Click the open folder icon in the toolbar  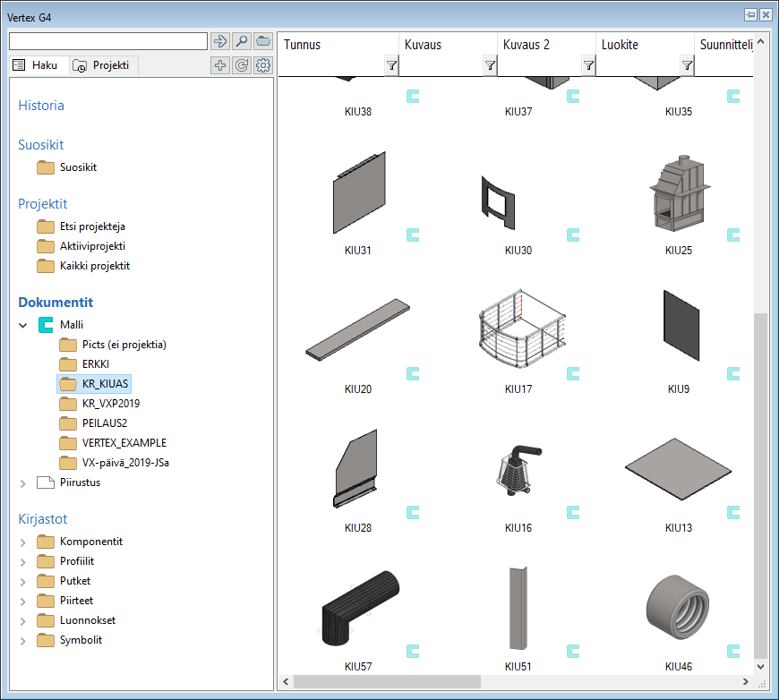click(x=263, y=41)
